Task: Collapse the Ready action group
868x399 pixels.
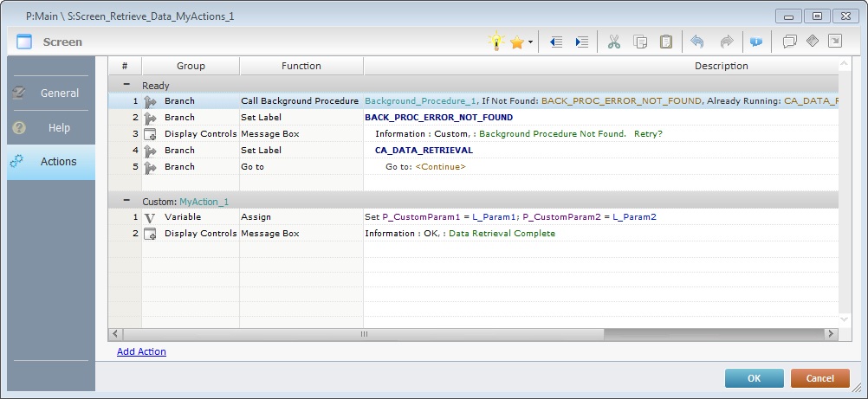Action: 126,86
